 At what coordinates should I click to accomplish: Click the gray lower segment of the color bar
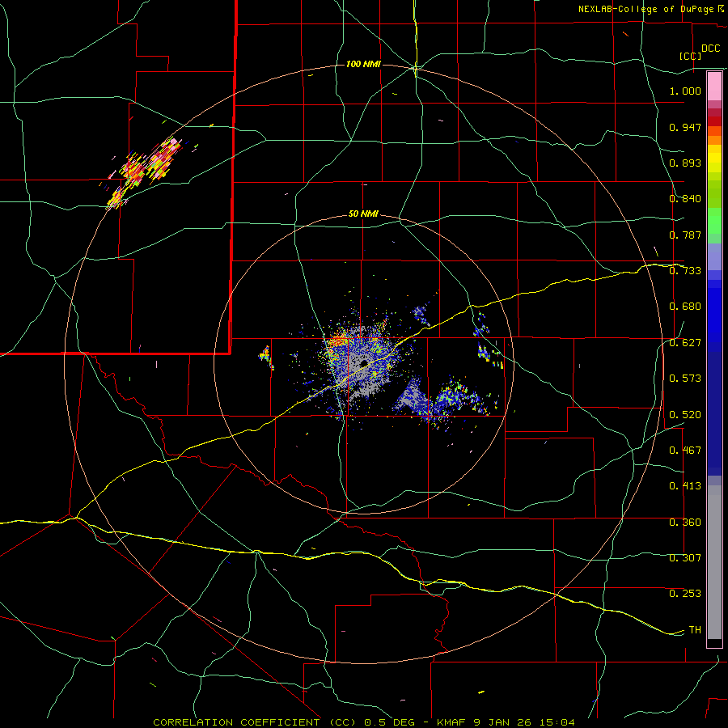click(x=714, y=562)
